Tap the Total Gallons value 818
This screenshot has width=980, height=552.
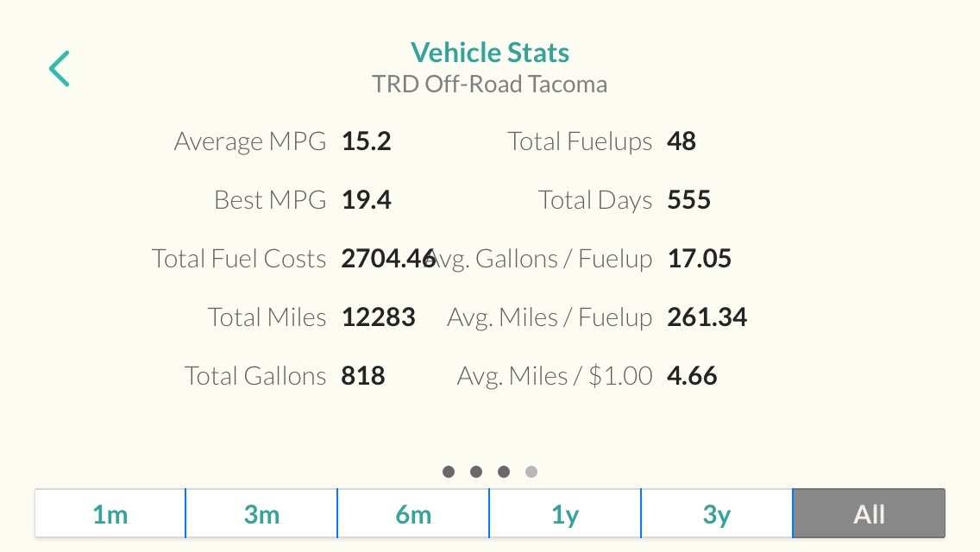pyautogui.click(x=363, y=376)
